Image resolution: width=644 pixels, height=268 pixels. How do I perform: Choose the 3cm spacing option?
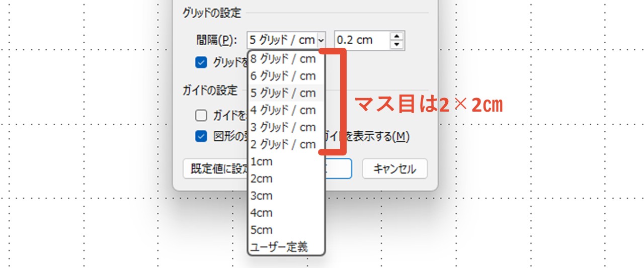tap(286, 196)
